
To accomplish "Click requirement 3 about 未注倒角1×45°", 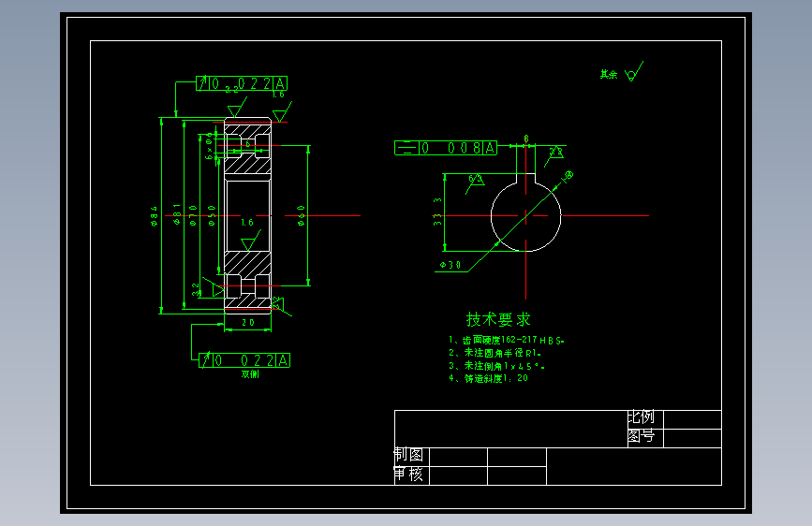I will click(496, 366).
